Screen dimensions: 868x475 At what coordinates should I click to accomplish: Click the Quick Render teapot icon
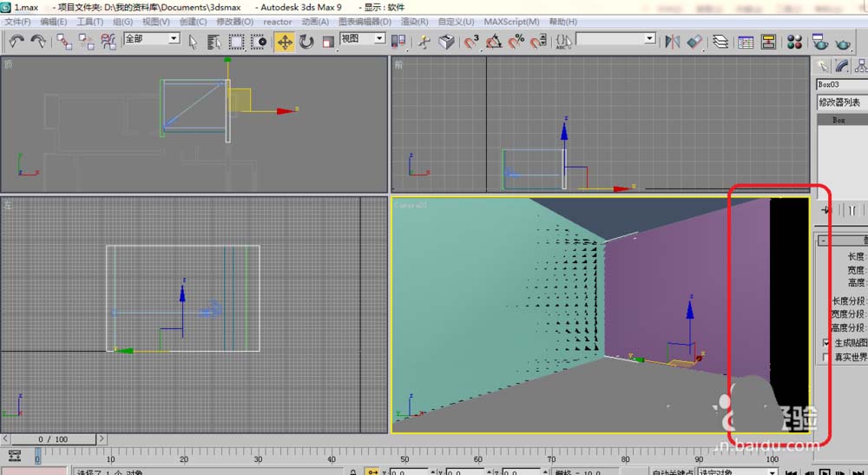(x=844, y=41)
